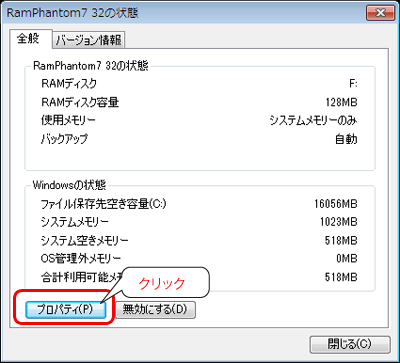Screen dimensions: 400x363
Task: Click the 518MB value beside システム空きメモリー
Action: [x=341, y=240]
